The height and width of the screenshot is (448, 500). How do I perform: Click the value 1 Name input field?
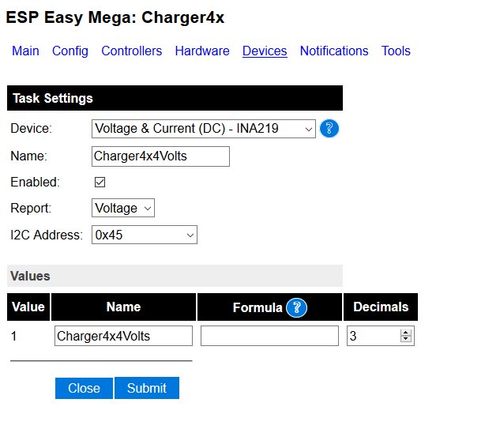click(x=123, y=336)
